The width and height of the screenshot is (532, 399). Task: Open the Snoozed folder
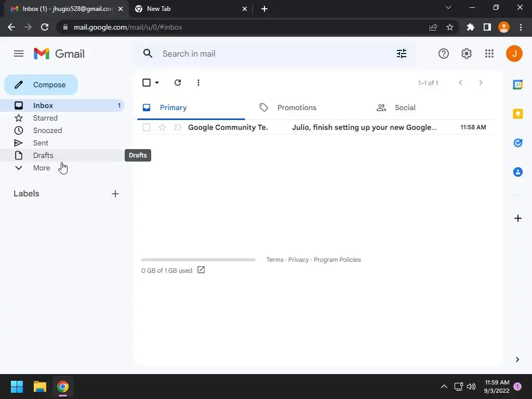[x=62, y=130]
